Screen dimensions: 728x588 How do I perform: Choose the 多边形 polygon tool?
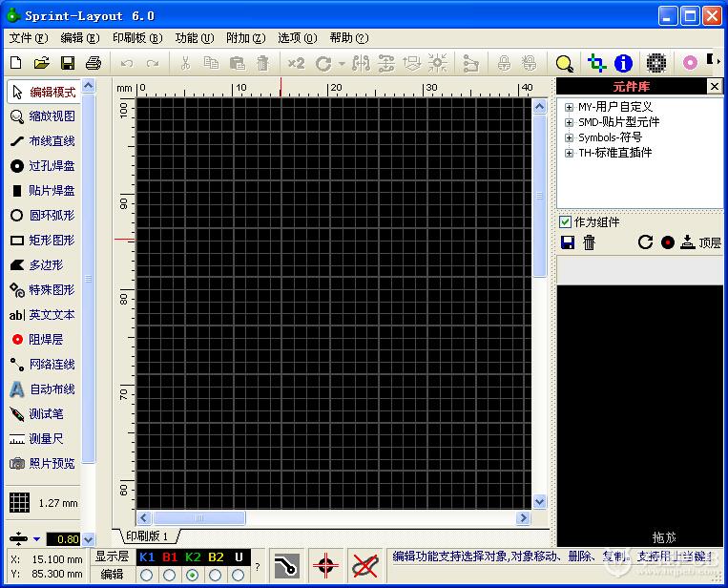coord(43,265)
